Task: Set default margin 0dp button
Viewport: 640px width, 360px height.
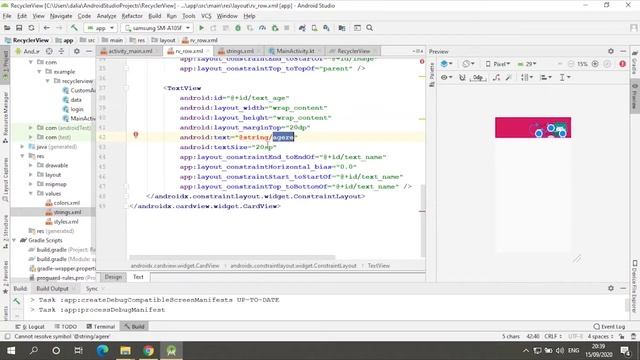Action: point(478,77)
